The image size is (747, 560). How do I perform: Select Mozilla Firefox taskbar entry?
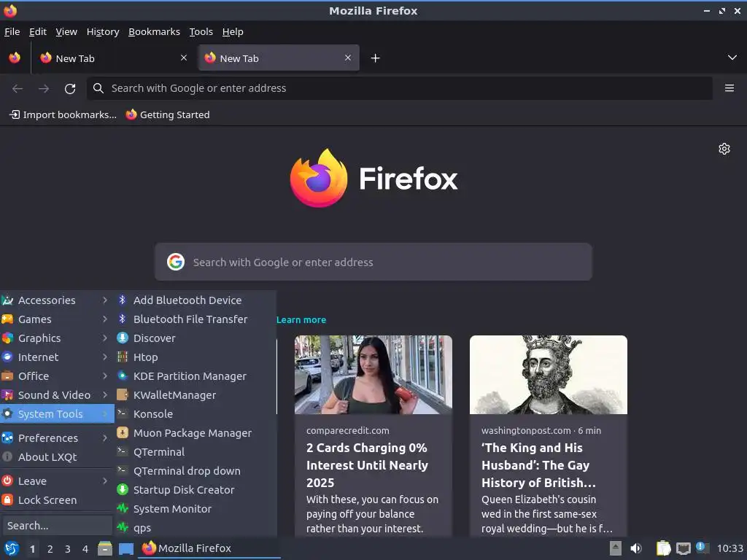pos(209,548)
